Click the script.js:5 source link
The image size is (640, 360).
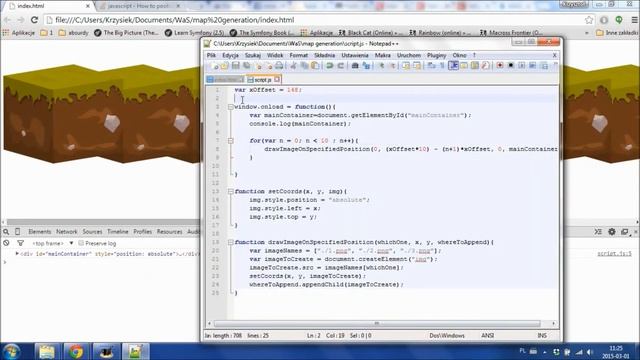(614, 254)
